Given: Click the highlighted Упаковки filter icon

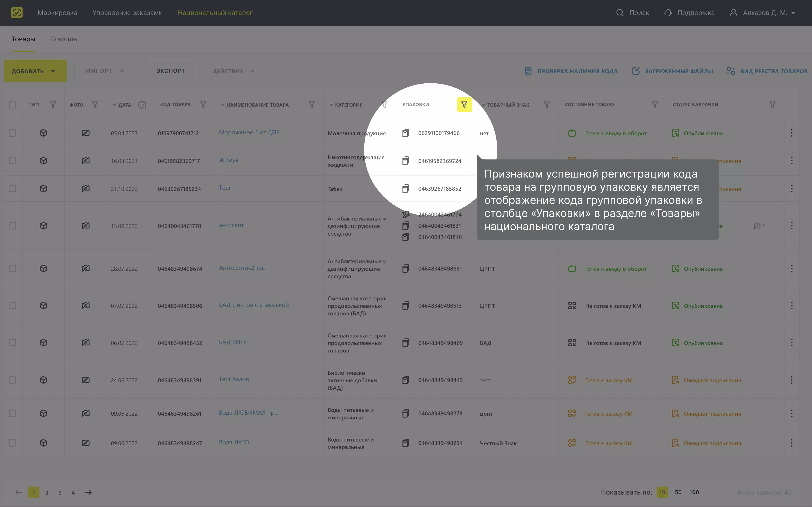Looking at the screenshot, I should [464, 105].
